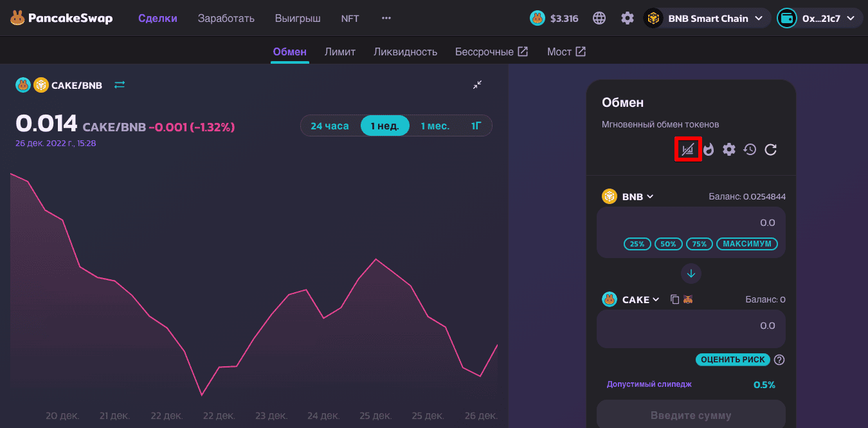Click the МАКСИМУМ button
868x428 pixels.
click(747, 244)
